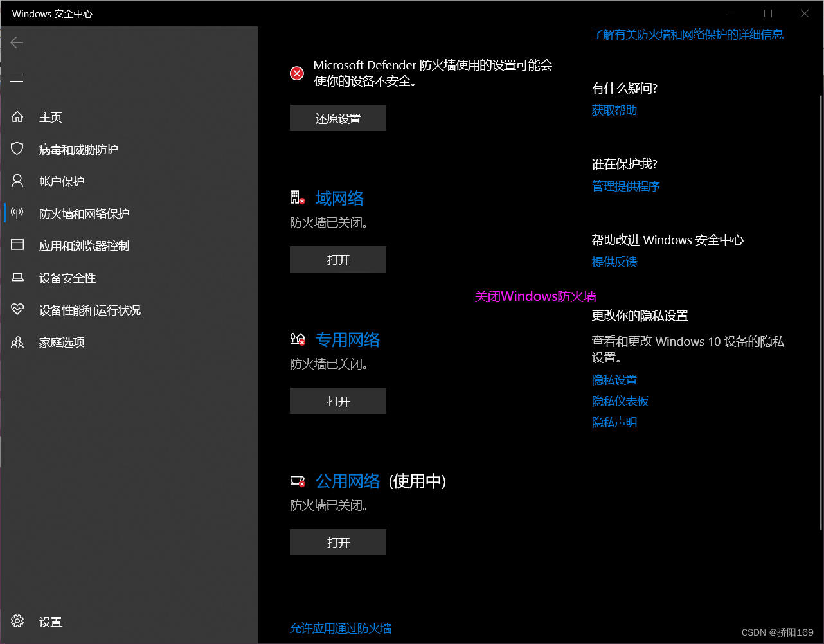
Task: Click the laptop icon for 设备安全性
Action: pyautogui.click(x=17, y=278)
